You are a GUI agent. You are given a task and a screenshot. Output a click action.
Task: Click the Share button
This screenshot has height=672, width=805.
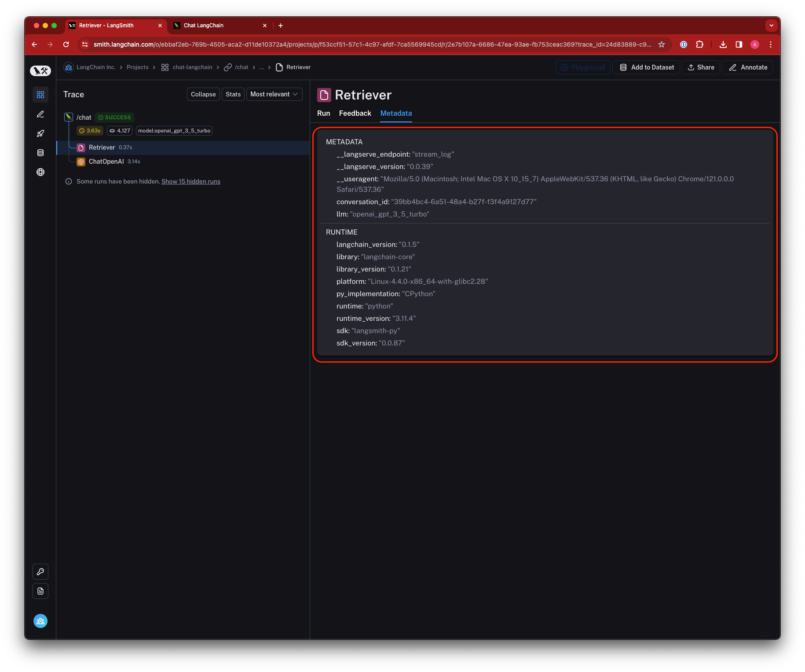[701, 67]
